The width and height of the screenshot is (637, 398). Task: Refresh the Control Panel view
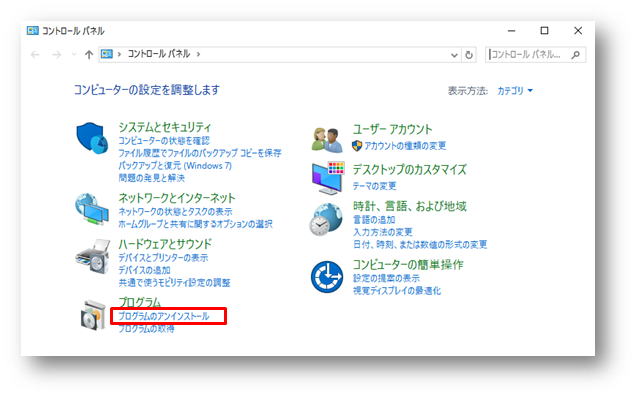tap(469, 55)
